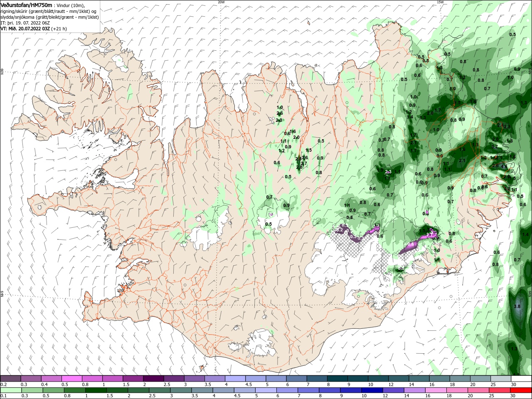Viewport: 532px width, 399px height.
Task: Pick the 0.8 swatch in the snow scale
Action: pos(92,379)
